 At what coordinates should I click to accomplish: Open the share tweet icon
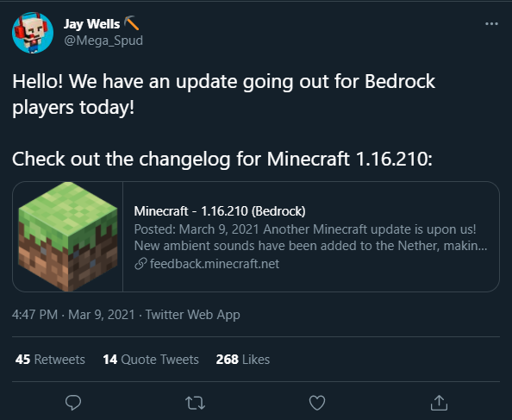(439, 403)
